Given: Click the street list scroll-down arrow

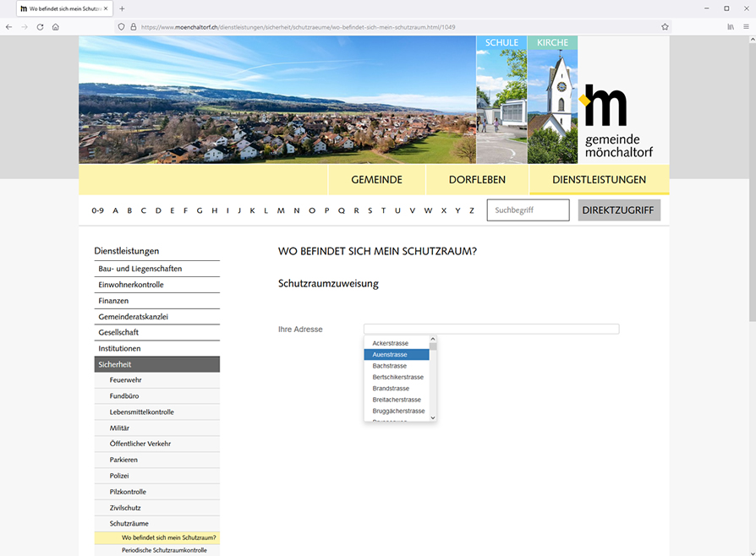Looking at the screenshot, I should point(433,417).
